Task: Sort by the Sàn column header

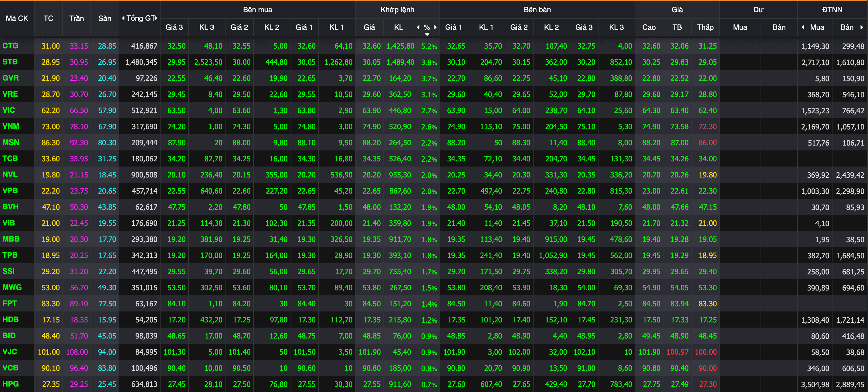Action: click(105, 19)
